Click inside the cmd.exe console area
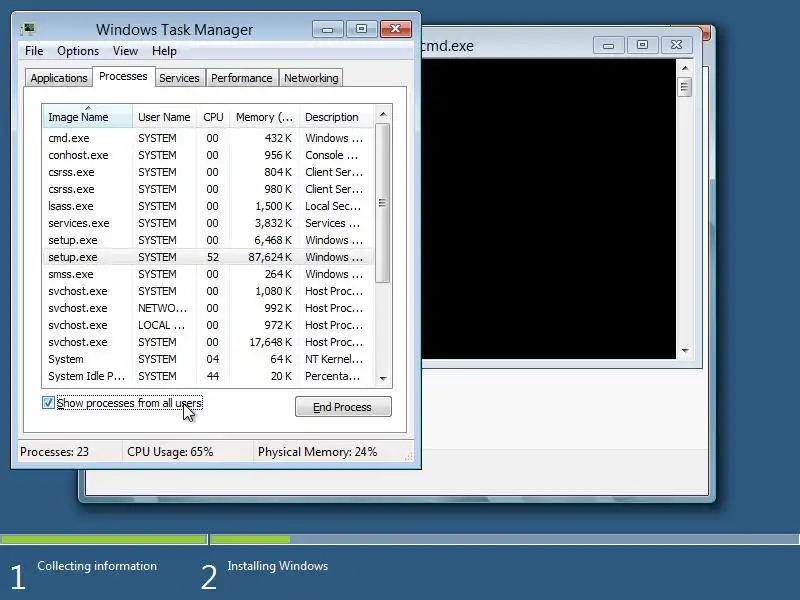The height and width of the screenshot is (600, 800). pos(548,209)
